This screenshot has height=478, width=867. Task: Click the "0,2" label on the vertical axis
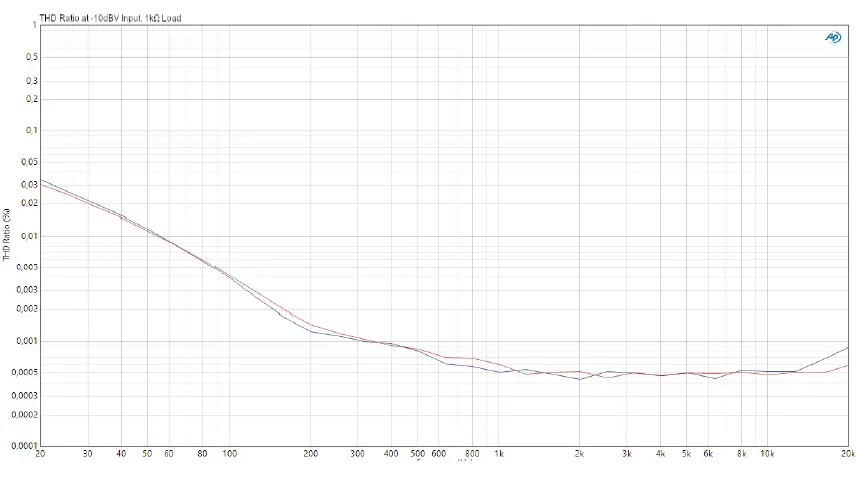click(x=32, y=99)
